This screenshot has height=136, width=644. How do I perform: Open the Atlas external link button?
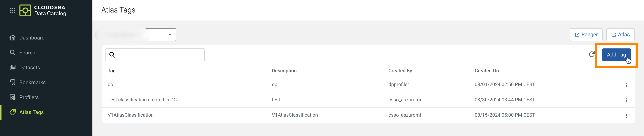point(620,35)
